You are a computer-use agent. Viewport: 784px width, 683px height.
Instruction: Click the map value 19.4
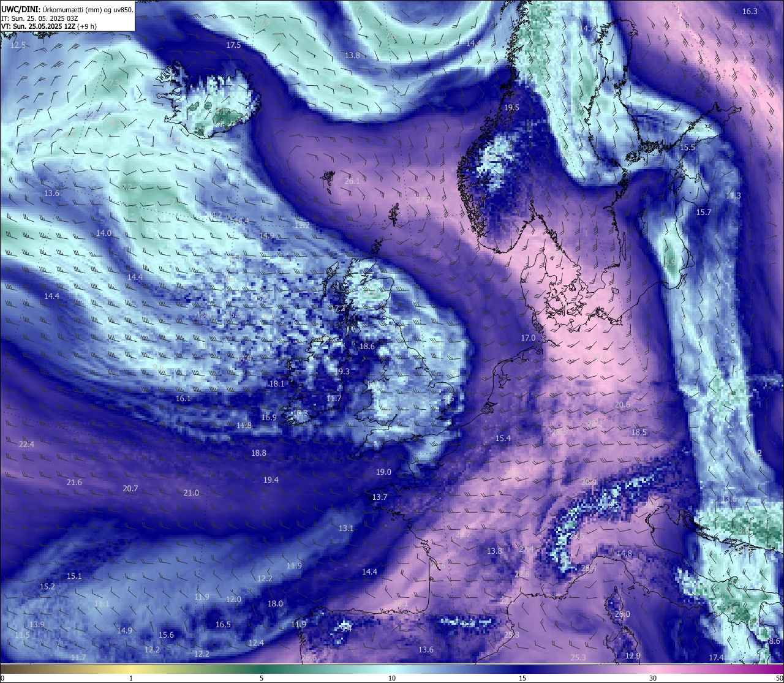click(271, 480)
